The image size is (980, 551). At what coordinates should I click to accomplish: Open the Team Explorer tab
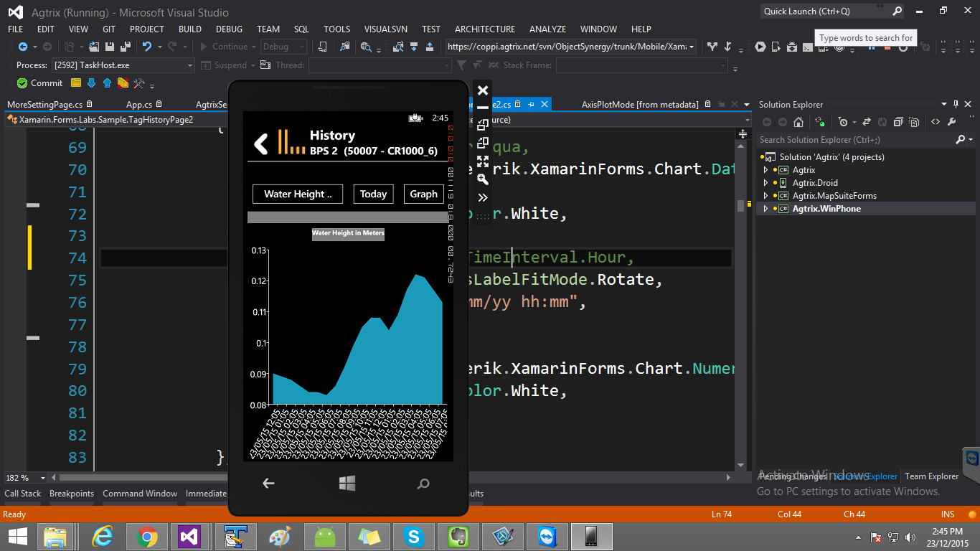point(931,476)
